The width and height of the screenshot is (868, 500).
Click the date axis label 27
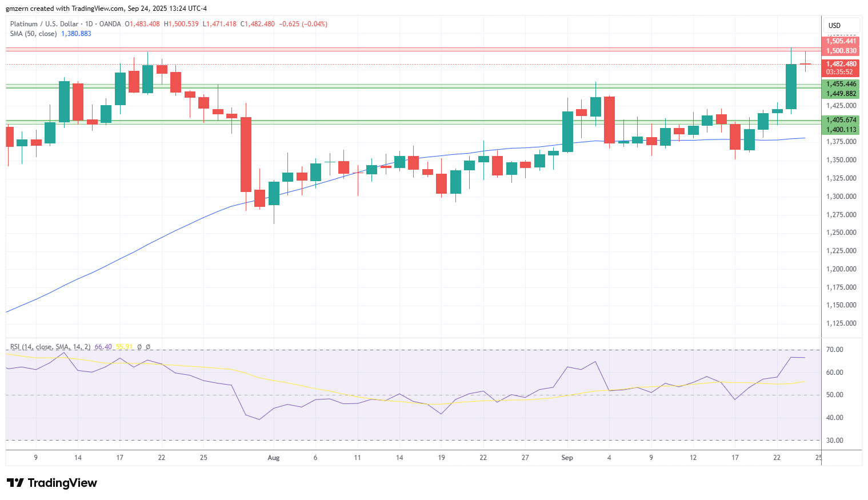point(525,458)
